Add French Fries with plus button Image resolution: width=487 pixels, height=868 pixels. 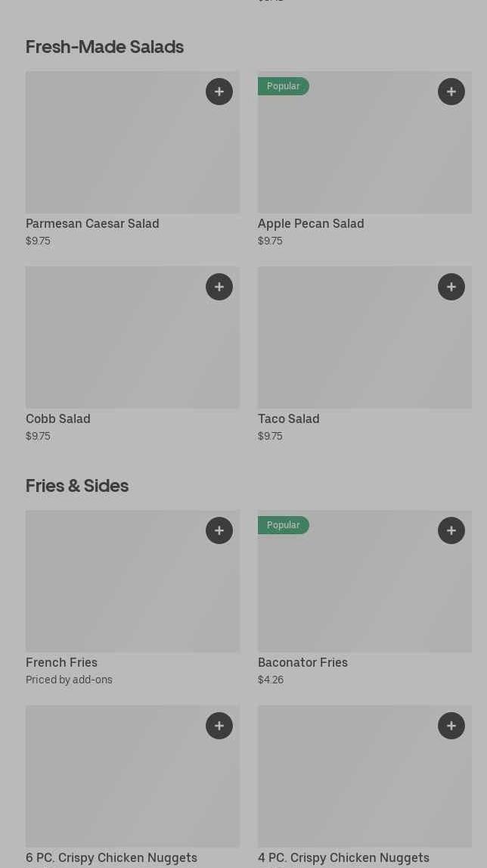pyautogui.click(x=219, y=530)
